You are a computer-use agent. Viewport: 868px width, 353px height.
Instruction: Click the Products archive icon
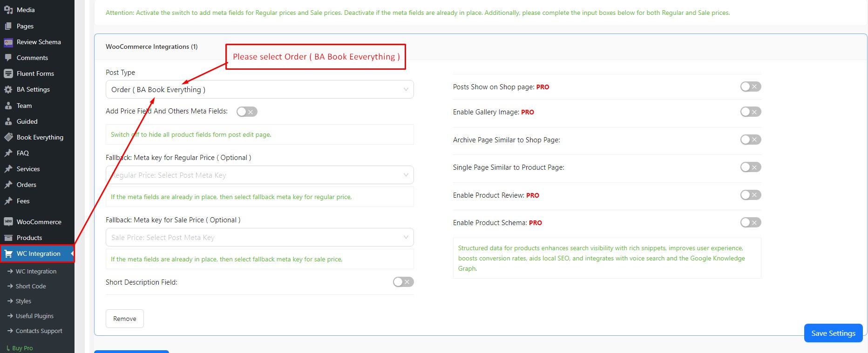coord(8,238)
